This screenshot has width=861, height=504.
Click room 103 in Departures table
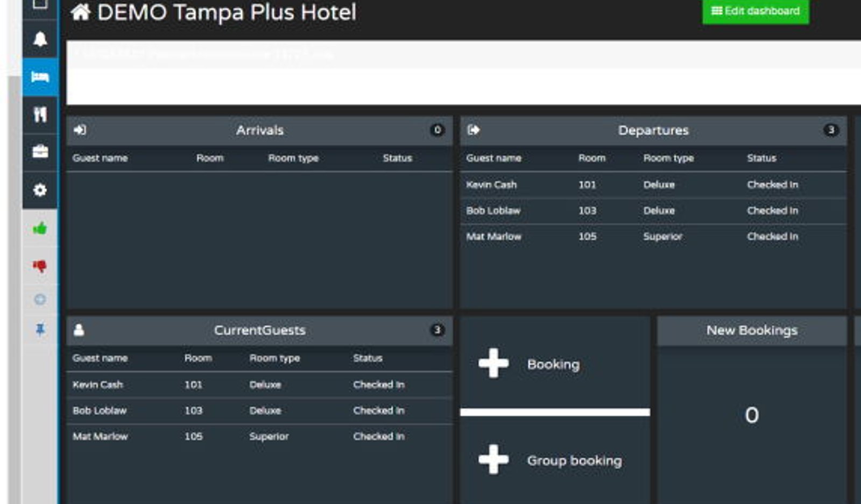(x=587, y=210)
